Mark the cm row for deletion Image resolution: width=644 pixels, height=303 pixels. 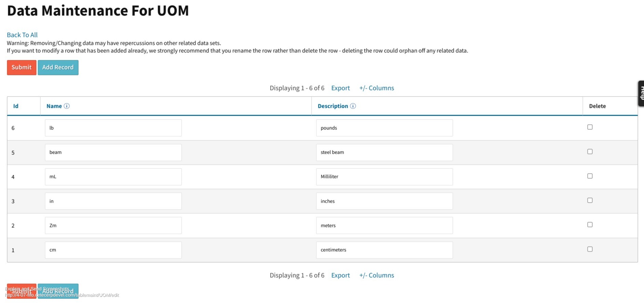pos(590,249)
